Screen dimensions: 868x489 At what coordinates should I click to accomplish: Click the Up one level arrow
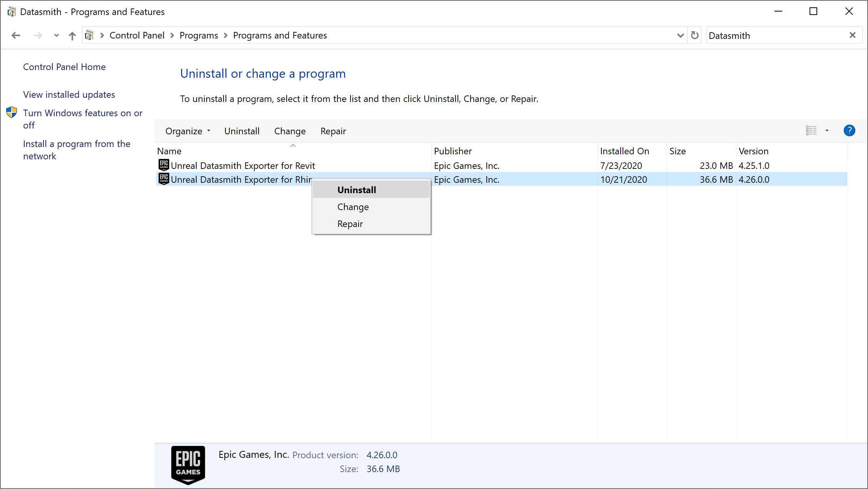coord(72,36)
